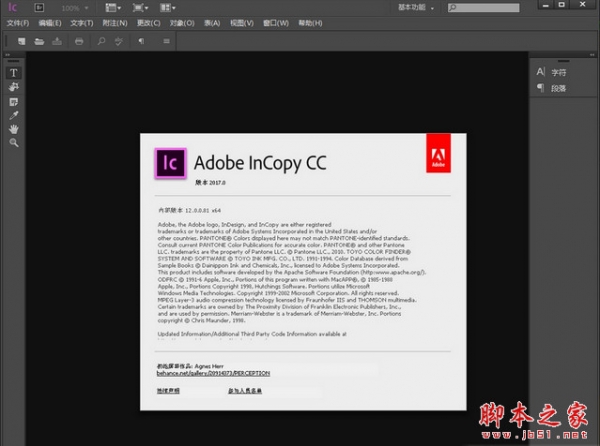The image size is (600, 446).
Task: Click the Ic InCopy logo in about dialog
Action: (x=170, y=163)
